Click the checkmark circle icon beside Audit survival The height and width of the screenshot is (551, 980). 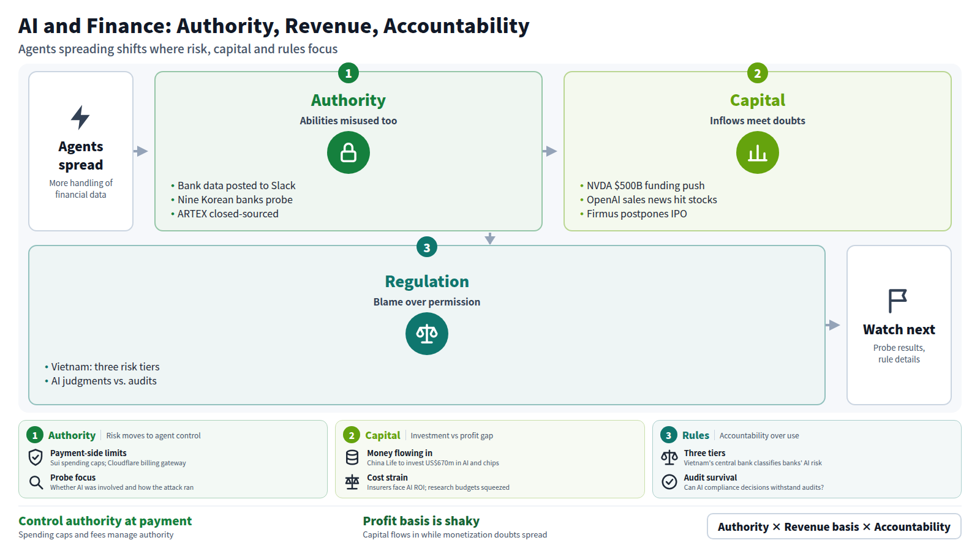pyautogui.click(x=669, y=482)
